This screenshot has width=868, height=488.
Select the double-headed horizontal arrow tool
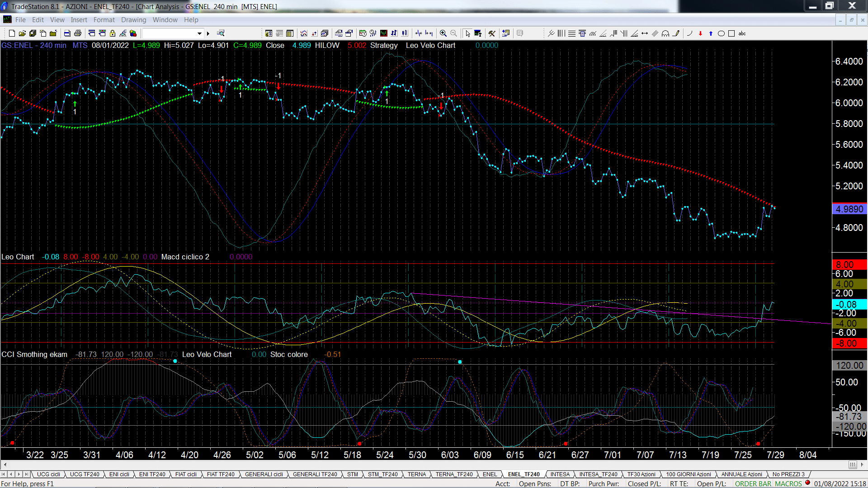point(645,33)
